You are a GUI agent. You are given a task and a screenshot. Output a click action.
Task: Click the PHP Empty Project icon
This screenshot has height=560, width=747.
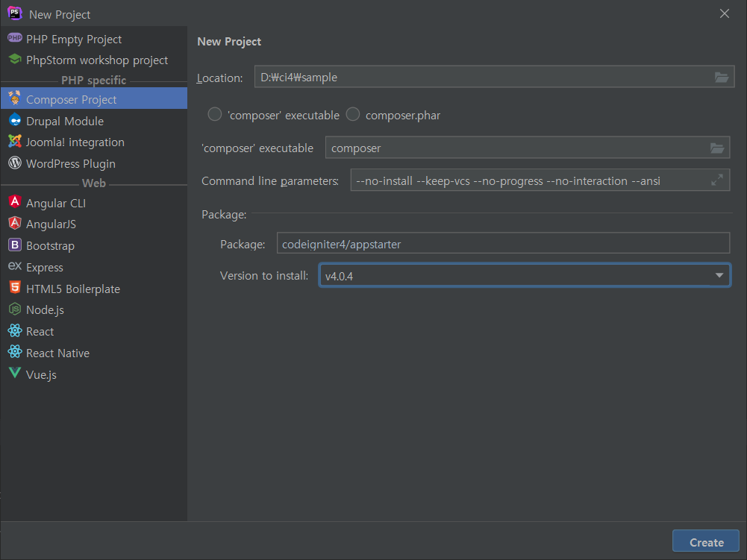coord(15,38)
